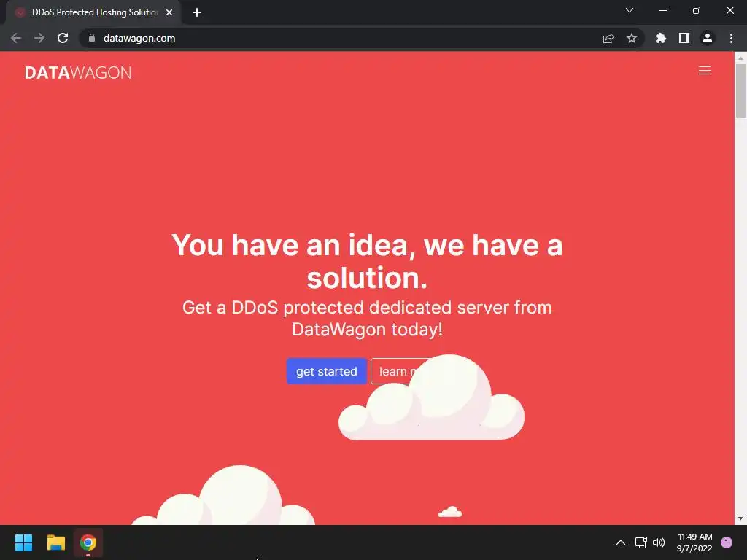Reload the current page
This screenshot has width=747, height=560.
(63, 38)
